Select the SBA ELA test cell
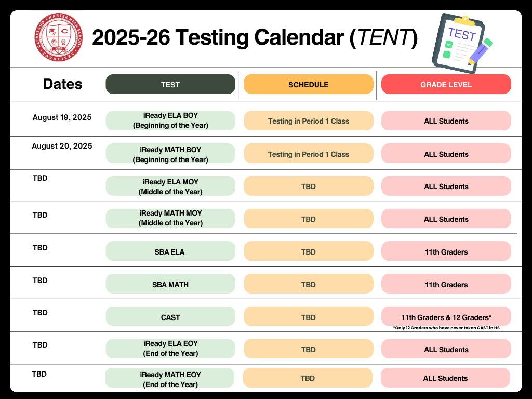This screenshot has height=399, width=532. tap(170, 252)
